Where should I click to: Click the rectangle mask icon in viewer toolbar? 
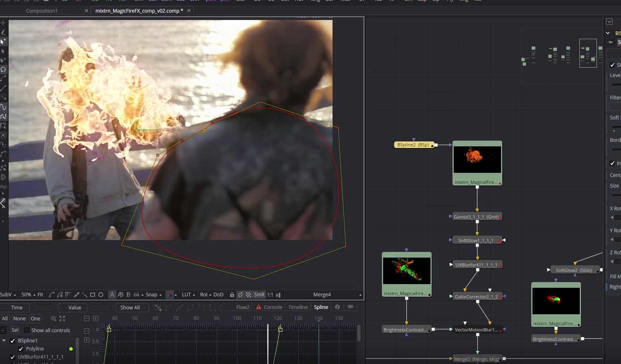[x=93, y=295]
